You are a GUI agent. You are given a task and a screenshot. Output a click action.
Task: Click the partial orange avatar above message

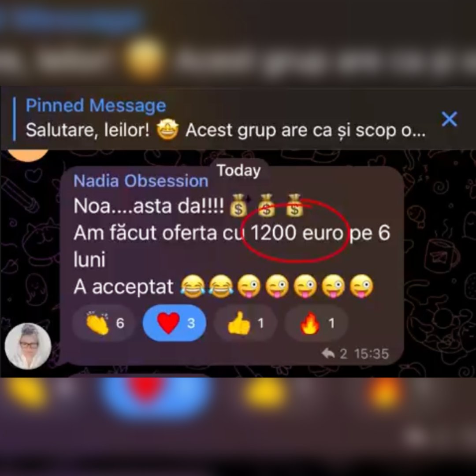(x=28, y=156)
